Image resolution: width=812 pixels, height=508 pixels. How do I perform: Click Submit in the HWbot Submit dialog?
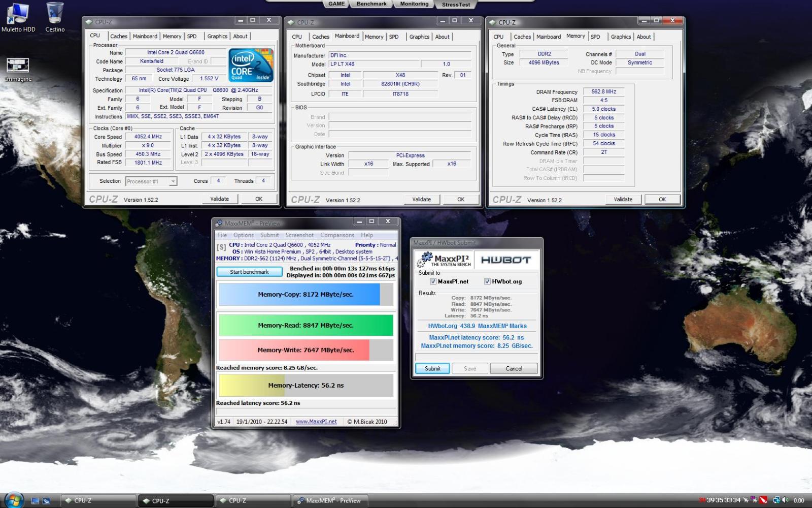(432, 369)
